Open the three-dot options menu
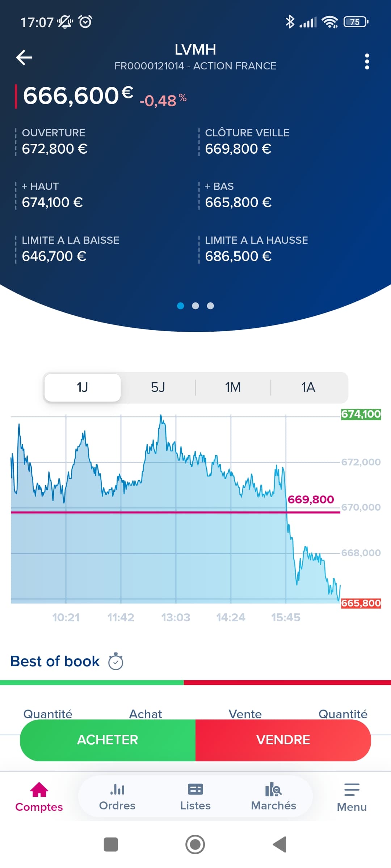Image resolution: width=391 pixels, height=868 pixels. [x=367, y=61]
